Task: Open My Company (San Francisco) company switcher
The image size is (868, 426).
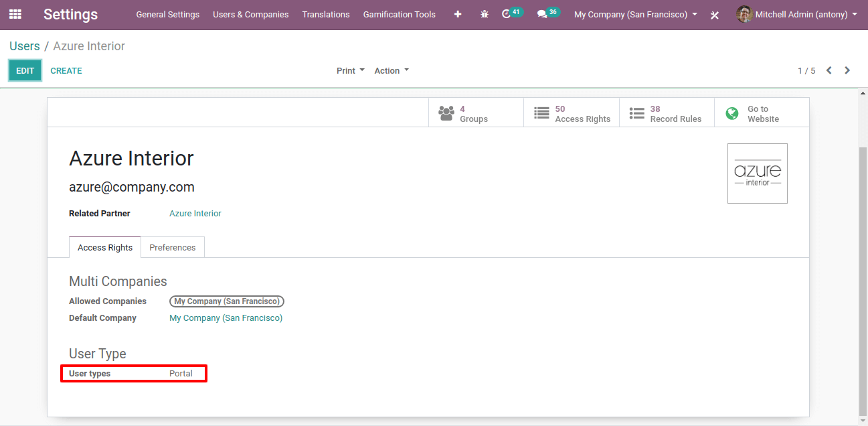Action: (636, 14)
